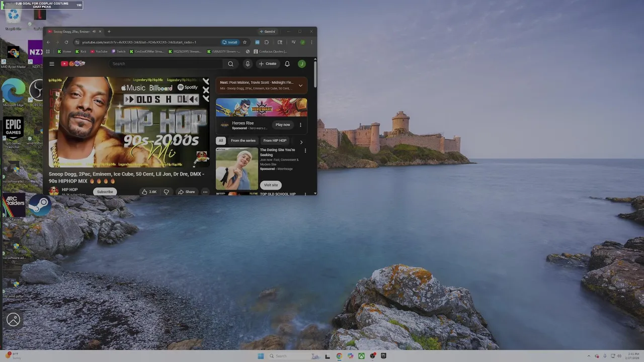Click Play now on Heroes Rise ad
Image resolution: width=644 pixels, height=362 pixels.
[283, 125]
